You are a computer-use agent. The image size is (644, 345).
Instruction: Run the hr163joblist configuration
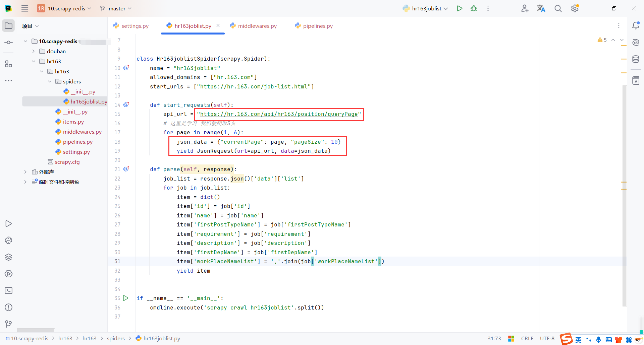coord(460,8)
